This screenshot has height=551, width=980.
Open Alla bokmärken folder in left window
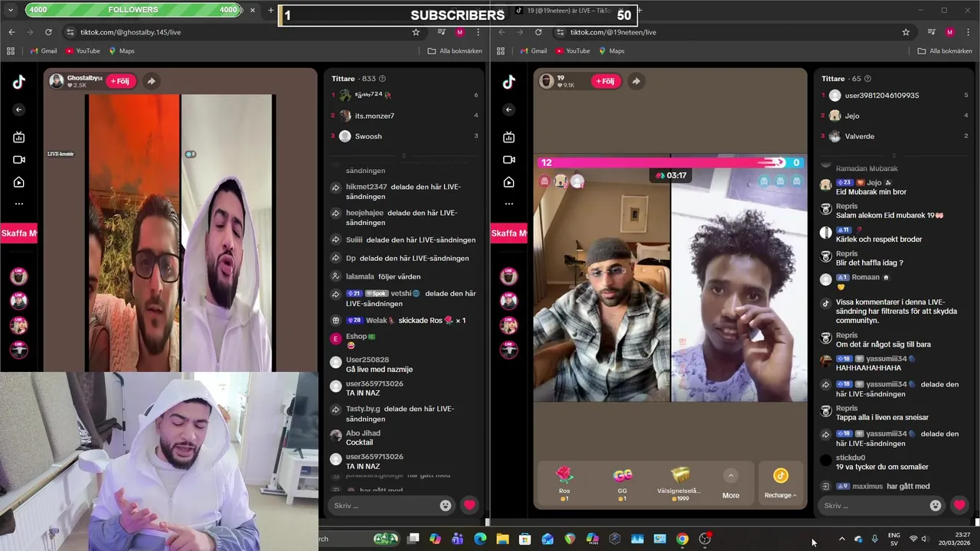pyautogui.click(x=455, y=51)
